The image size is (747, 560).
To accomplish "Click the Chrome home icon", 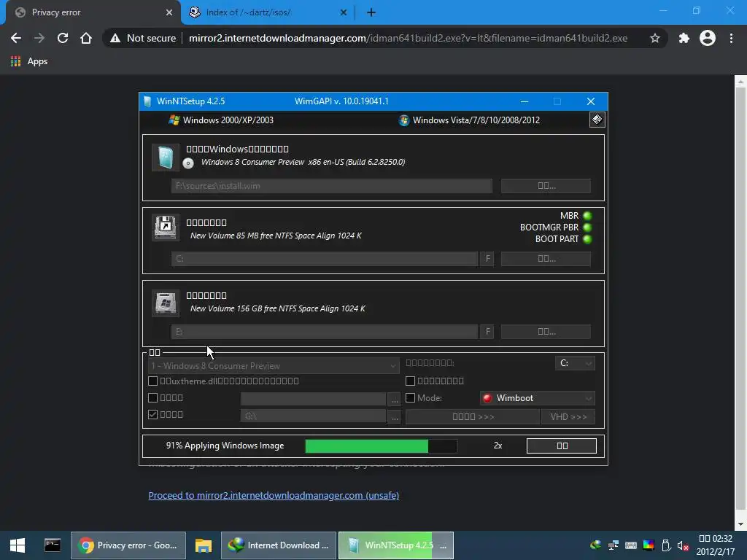I will 86,38.
